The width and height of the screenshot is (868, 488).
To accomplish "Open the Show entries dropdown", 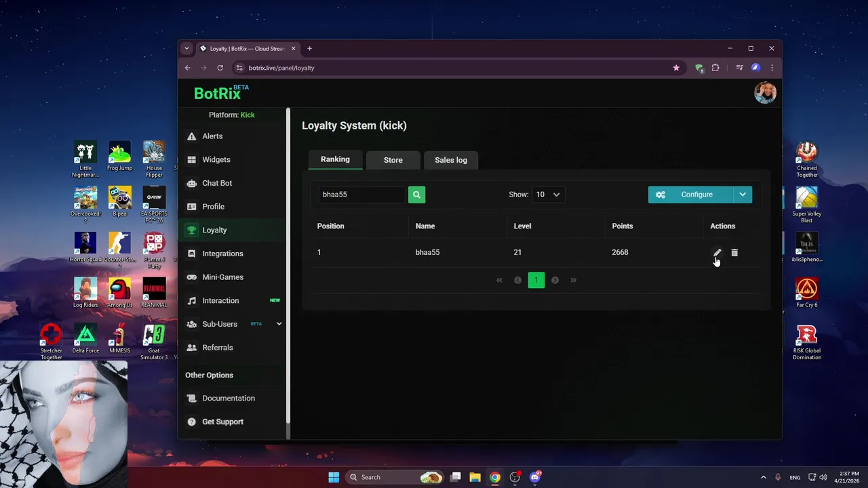I will coord(548,195).
